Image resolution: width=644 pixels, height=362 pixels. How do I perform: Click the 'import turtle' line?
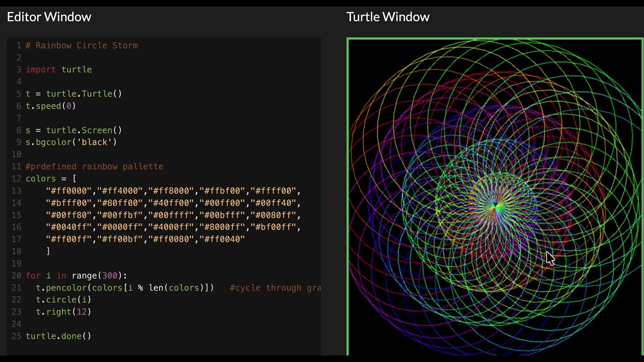pos(58,69)
